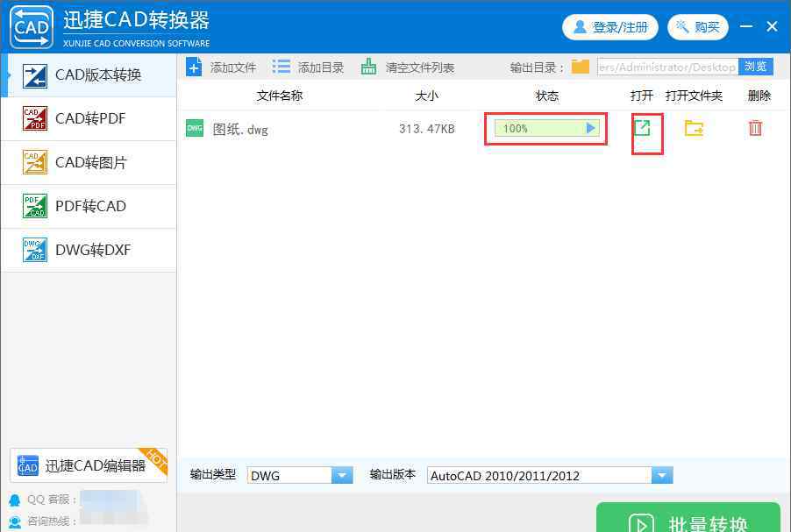Select the CAD转PDF tab

[88, 118]
